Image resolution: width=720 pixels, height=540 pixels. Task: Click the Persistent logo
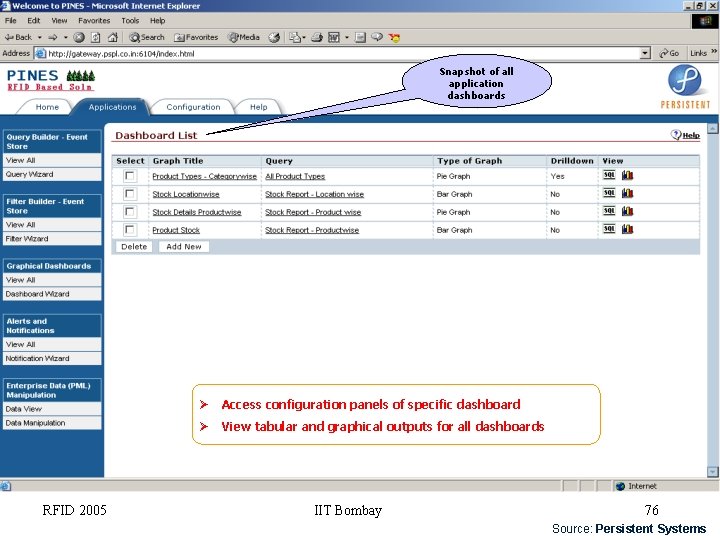click(x=685, y=87)
